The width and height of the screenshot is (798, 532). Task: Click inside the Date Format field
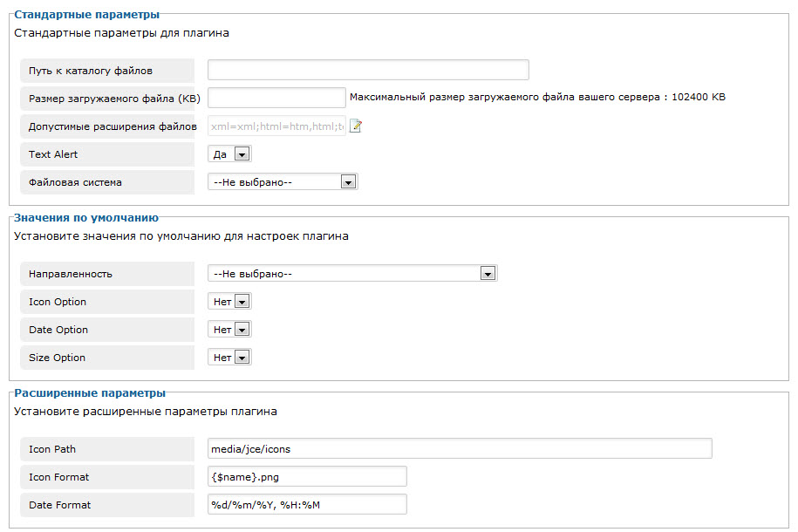coord(307,504)
